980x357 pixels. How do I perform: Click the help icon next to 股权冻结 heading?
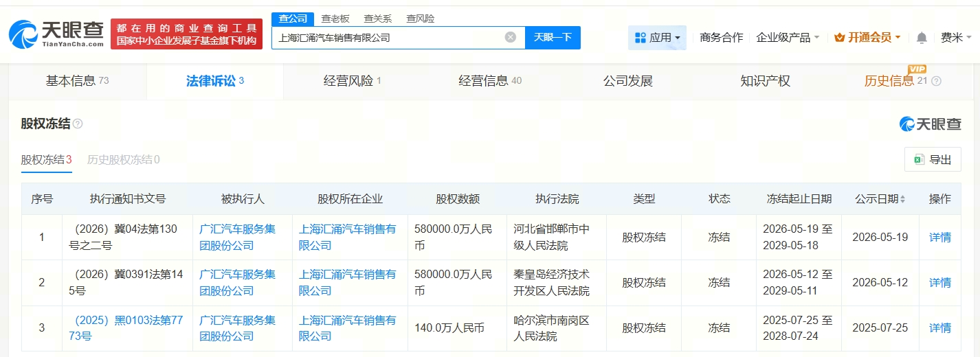(78, 124)
